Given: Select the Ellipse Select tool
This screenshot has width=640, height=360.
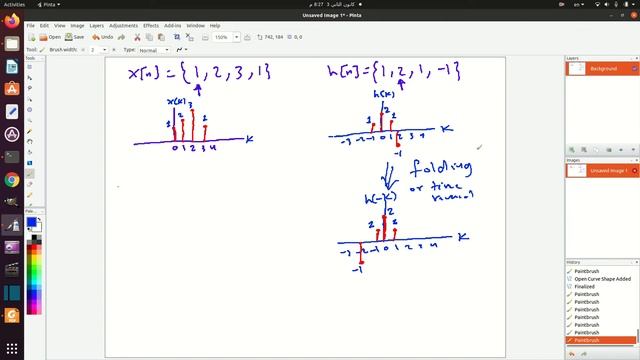Looking at the screenshot, I should (x=29, y=110).
